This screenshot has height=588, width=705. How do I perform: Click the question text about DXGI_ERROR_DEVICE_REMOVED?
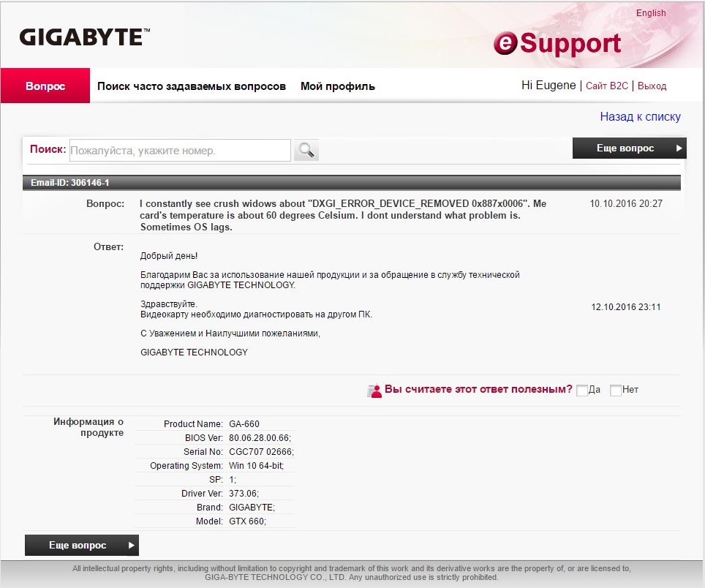[343, 215]
